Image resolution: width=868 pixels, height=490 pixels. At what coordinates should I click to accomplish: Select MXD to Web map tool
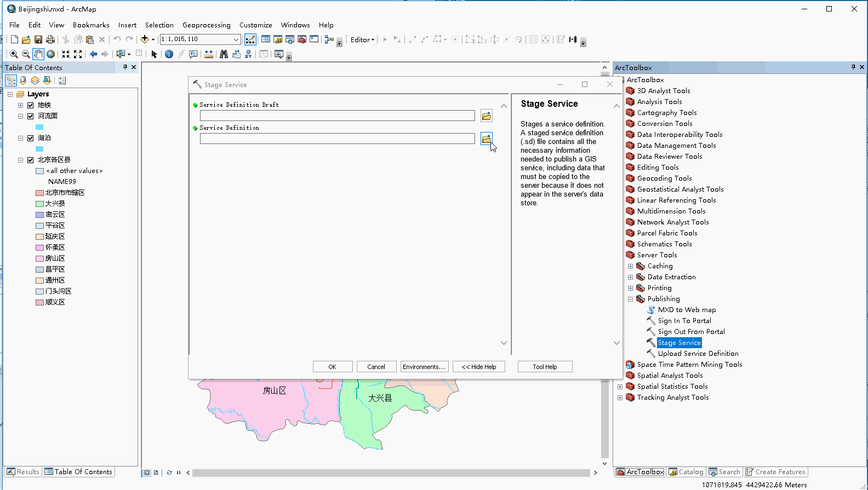point(687,310)
